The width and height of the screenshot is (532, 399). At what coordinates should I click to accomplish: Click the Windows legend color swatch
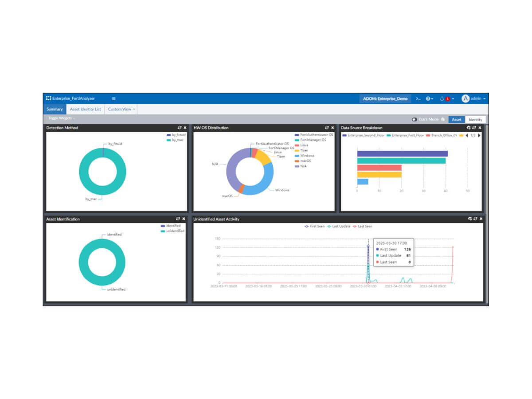[297, 156]
